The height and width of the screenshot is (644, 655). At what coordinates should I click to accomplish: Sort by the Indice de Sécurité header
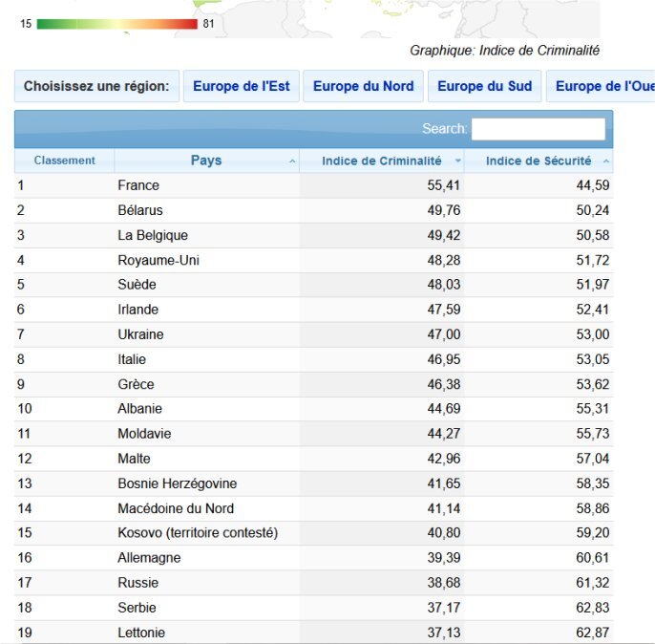click(x=539, y=161)
